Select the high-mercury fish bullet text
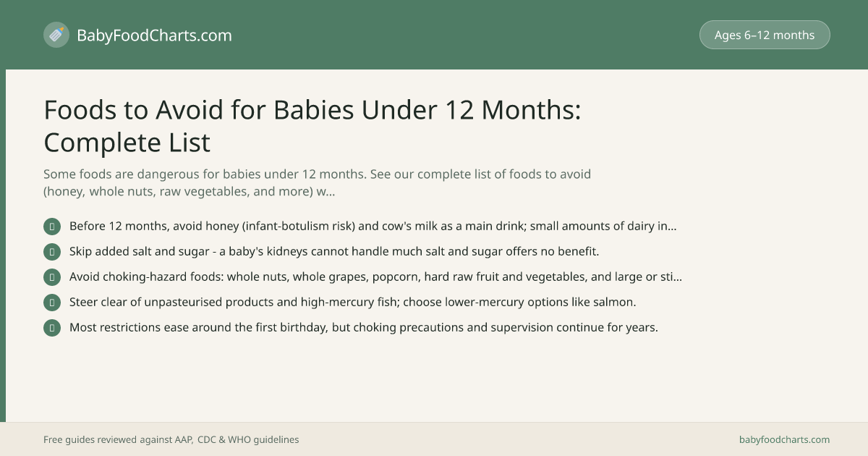This screenshot has width=868, height=456. [x=353, y=302]
